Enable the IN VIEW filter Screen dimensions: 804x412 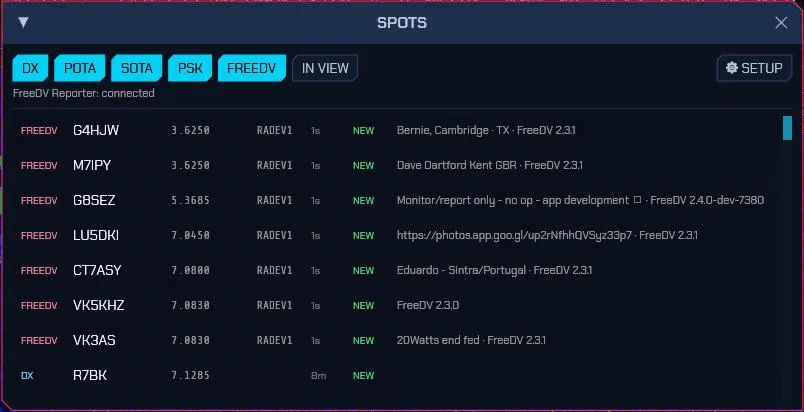point(325,68)
